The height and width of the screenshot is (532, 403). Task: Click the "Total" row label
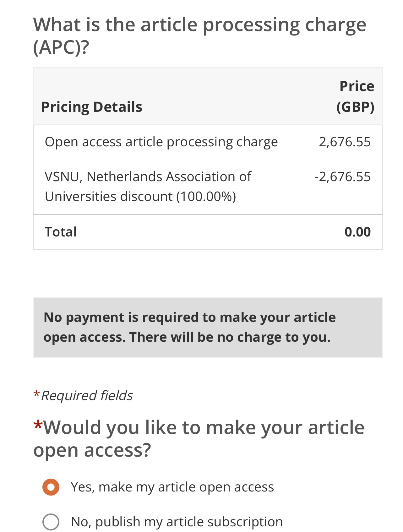click(x=61, y=232)
